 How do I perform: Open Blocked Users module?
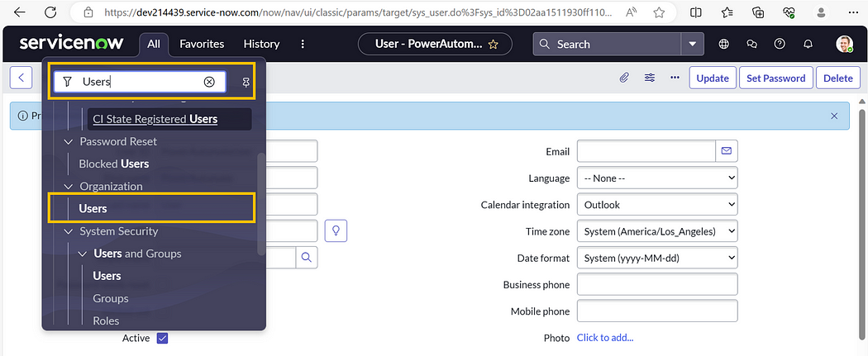[113, 164]
